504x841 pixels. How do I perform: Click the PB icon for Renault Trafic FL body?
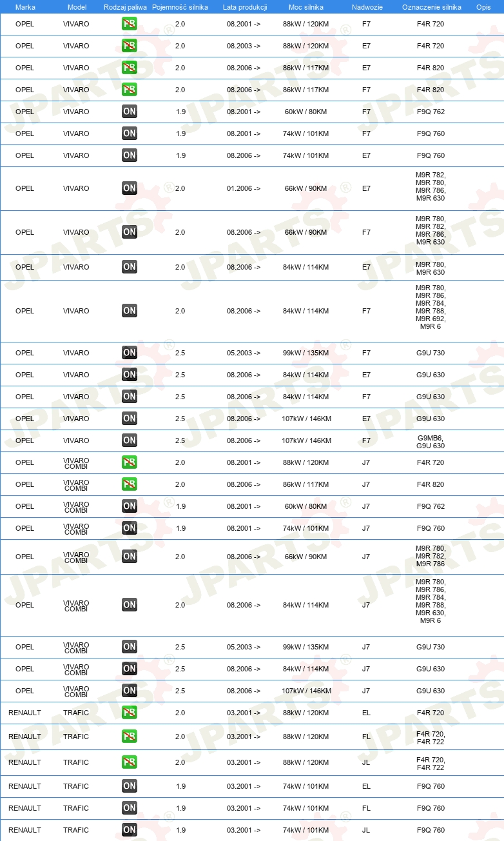(x=130, y=737)
